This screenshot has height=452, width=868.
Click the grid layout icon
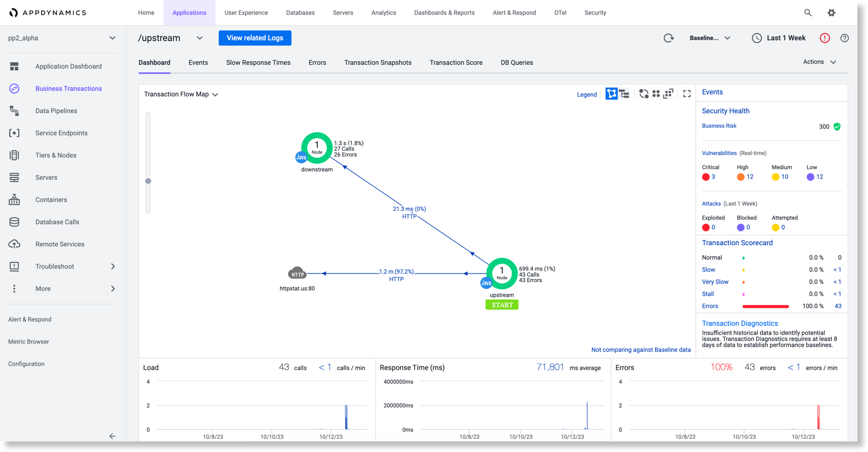coord(656,94)
